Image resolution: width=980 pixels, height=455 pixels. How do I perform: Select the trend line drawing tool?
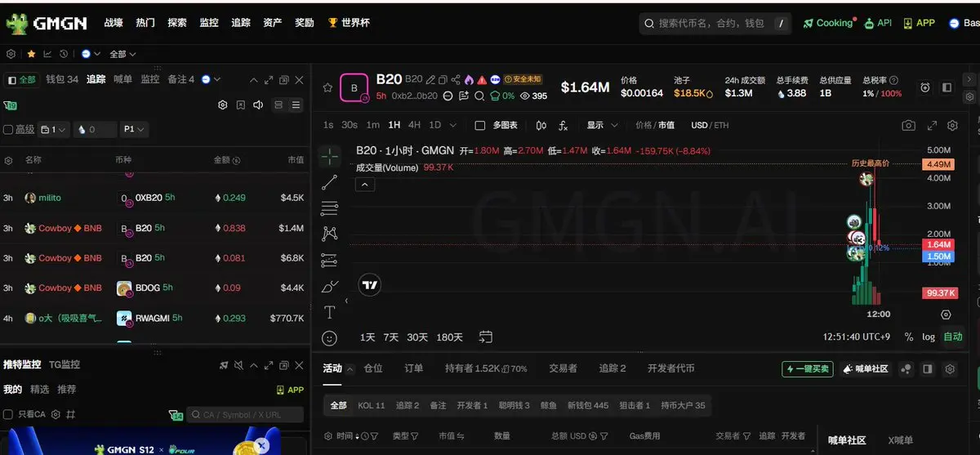pyautogui.click(x=330, y=183)
